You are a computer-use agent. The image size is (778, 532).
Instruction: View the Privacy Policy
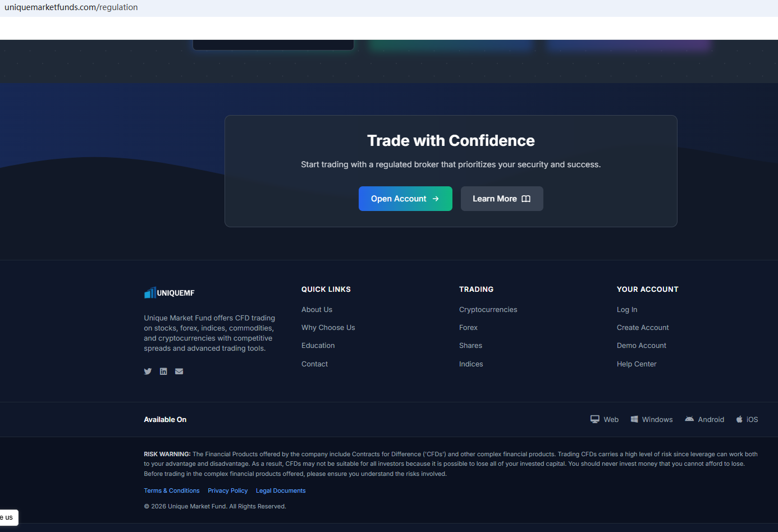tap(227, 490)
